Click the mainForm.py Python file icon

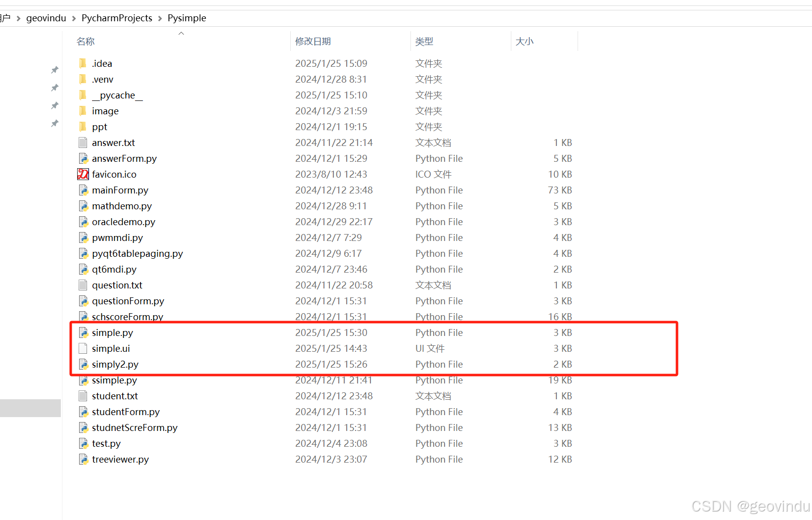click(x=83, y=190)
